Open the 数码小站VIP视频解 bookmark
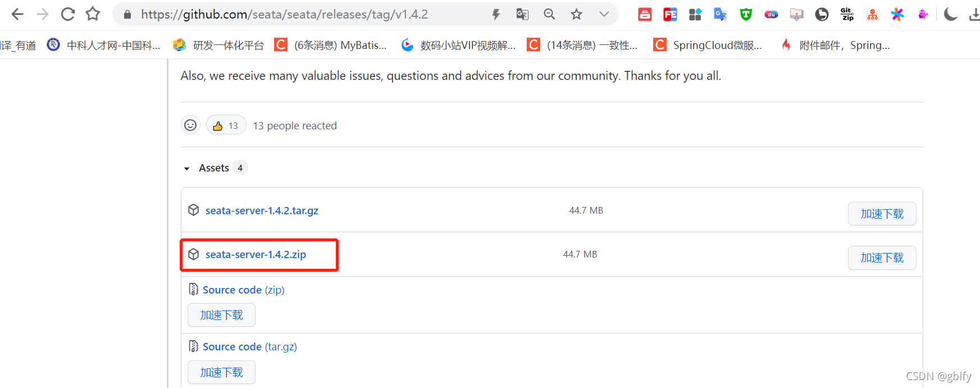Viewport: 980px width, 388px height. click(458, 45)
